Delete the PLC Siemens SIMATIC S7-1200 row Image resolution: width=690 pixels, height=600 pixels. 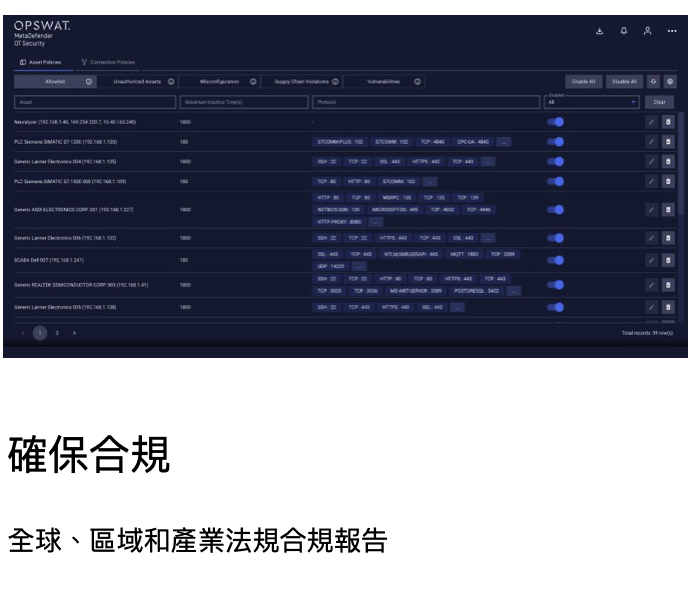click(668, 142)
